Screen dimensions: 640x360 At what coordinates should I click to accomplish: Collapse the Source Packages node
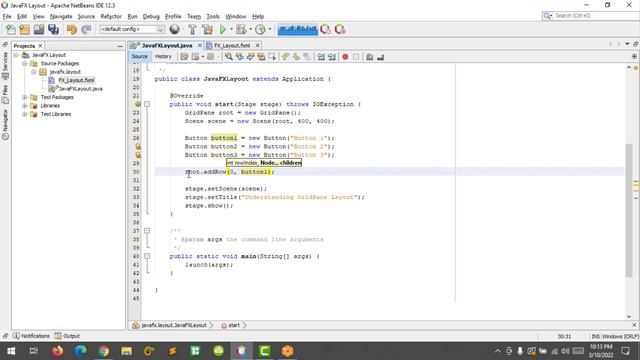click(x=24, y=63)
